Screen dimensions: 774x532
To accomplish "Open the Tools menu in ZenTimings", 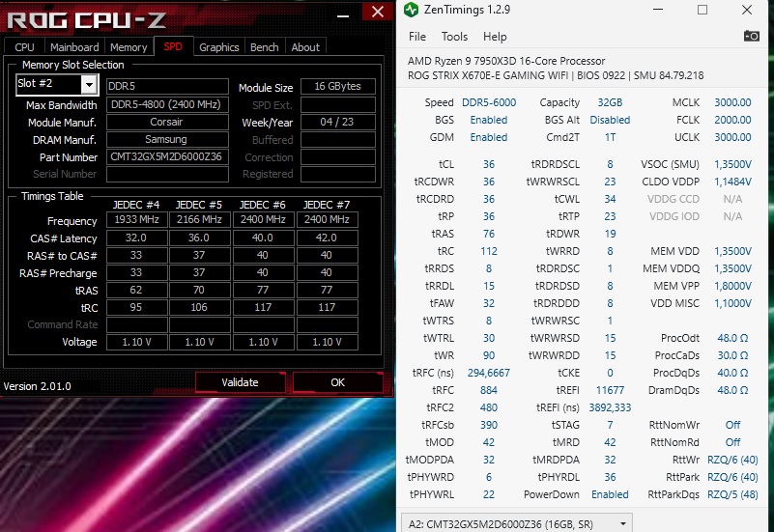I will tap(454, 37).
